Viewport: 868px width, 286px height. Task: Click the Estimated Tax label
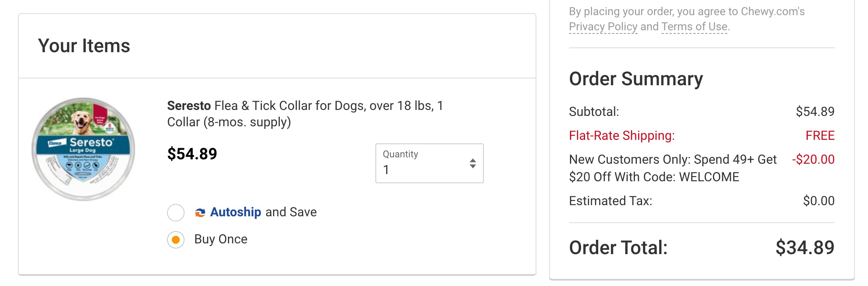point(610,201)
